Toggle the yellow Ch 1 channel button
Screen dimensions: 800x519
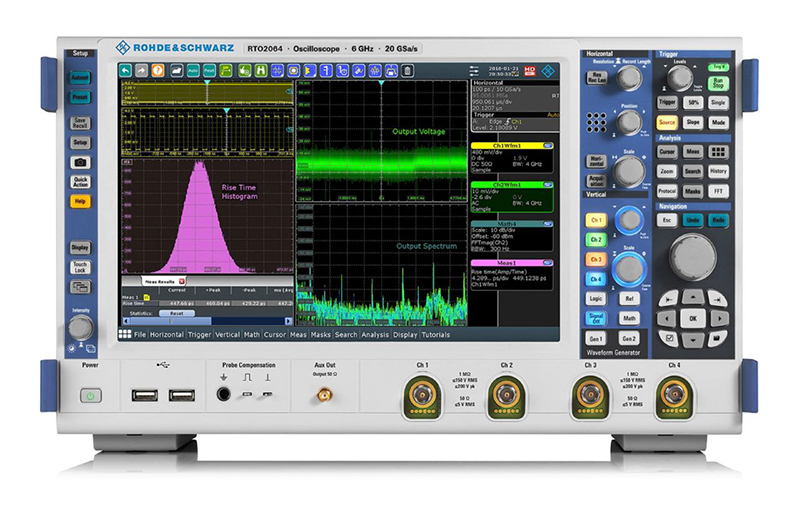coord(596,220)
